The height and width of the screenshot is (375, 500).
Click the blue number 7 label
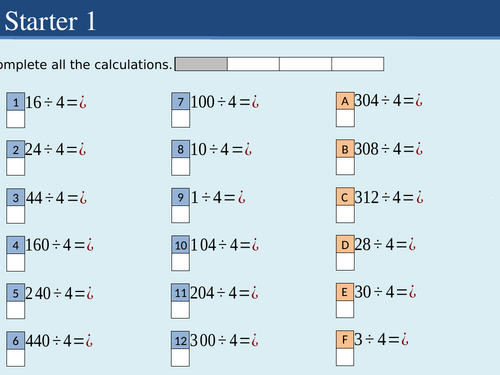pos(181,101)
